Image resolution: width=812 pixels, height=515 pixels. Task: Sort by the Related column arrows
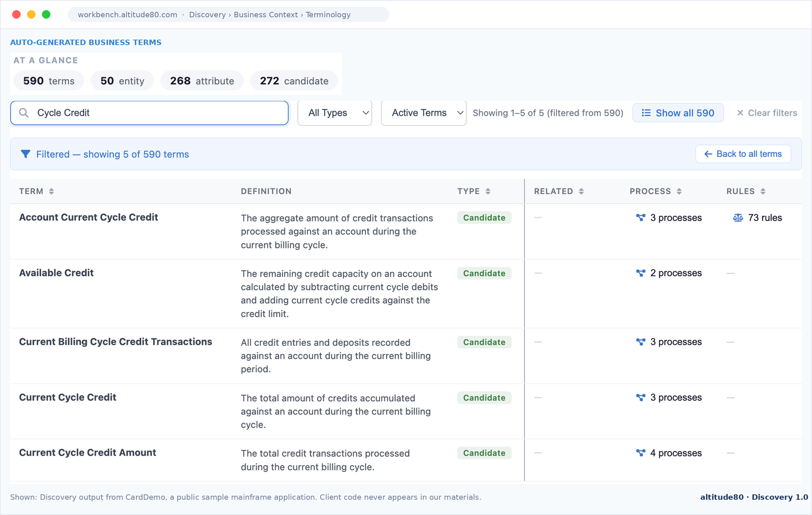click(x=581, y=191)
